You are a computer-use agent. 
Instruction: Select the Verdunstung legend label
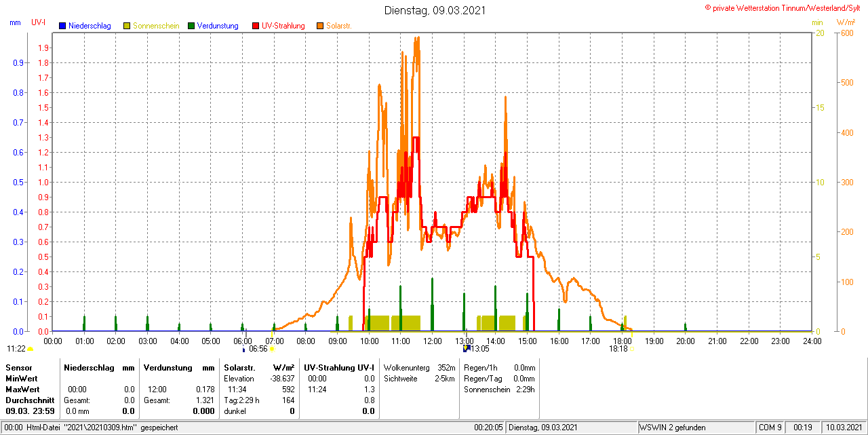tap(218, 26)
